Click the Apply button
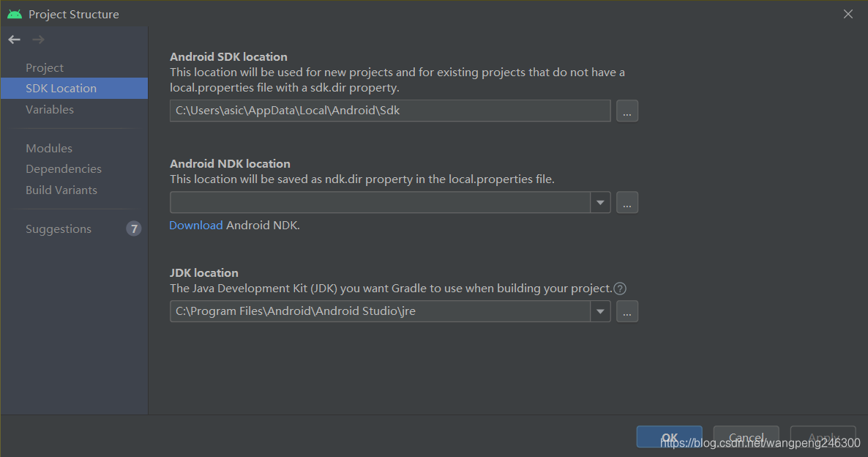 pos(823,436)
